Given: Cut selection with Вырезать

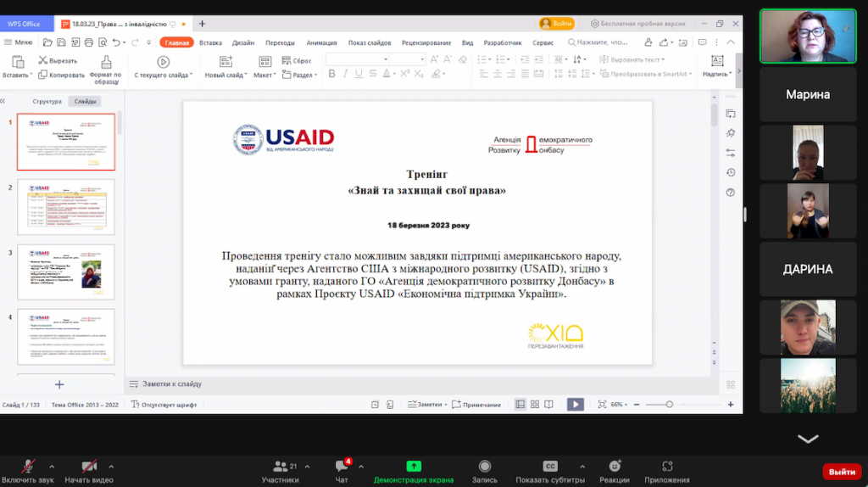Looking at the screenshot, I should tap(58, 60).
